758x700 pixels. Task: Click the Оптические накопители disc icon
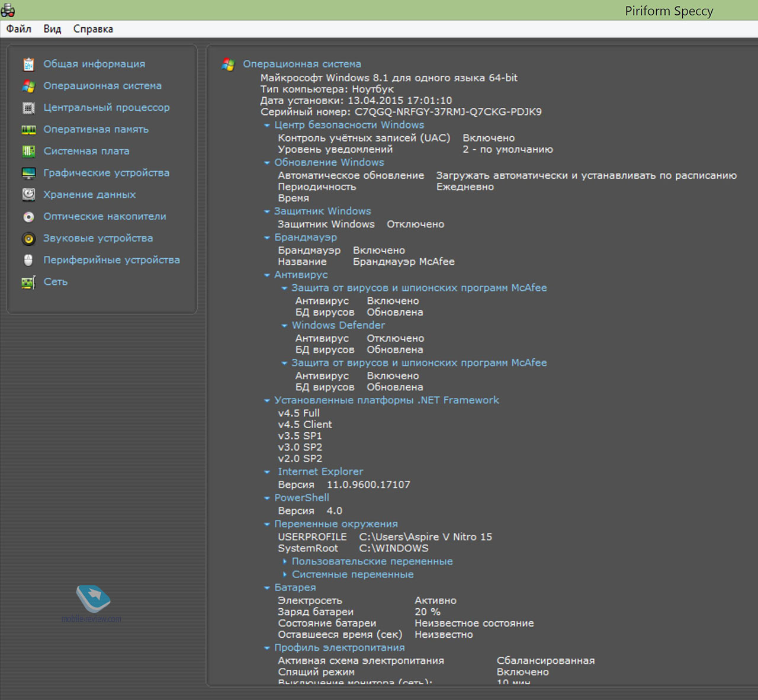coord(28,217)
